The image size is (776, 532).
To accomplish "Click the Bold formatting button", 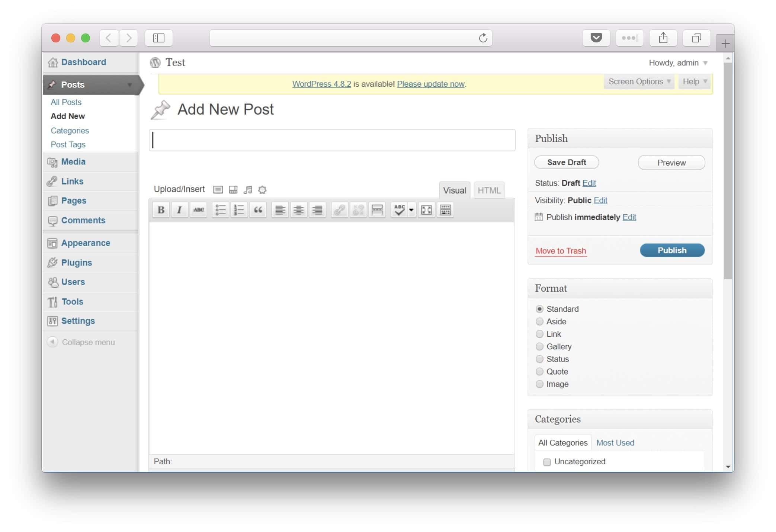I will click(x=161, y=210).
